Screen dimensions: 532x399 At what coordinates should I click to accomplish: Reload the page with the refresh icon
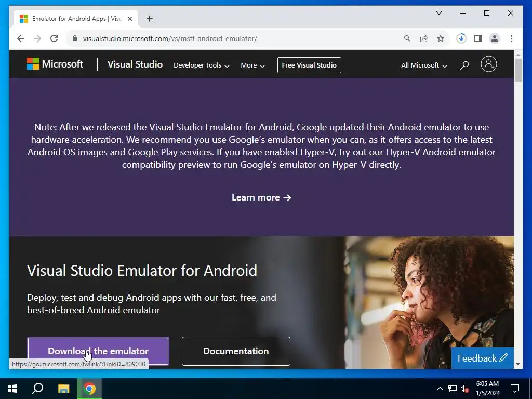[x=54, y=38]
